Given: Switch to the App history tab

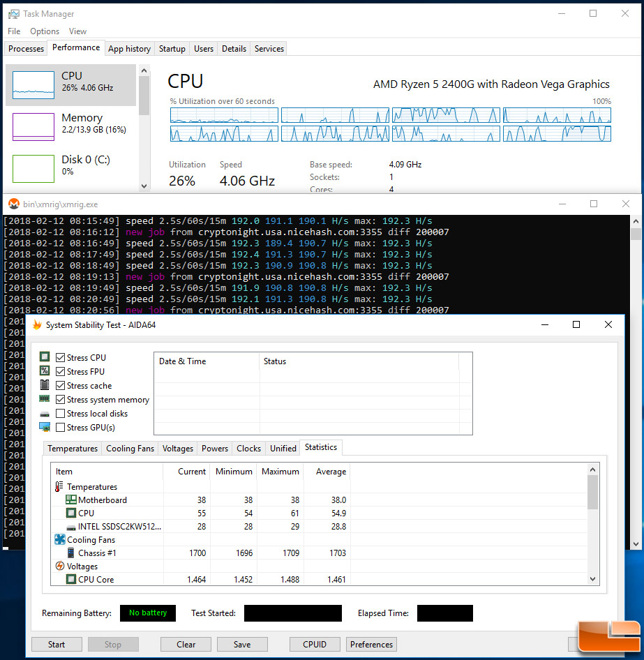Looking at the screenshot, I should pos(129,48).
